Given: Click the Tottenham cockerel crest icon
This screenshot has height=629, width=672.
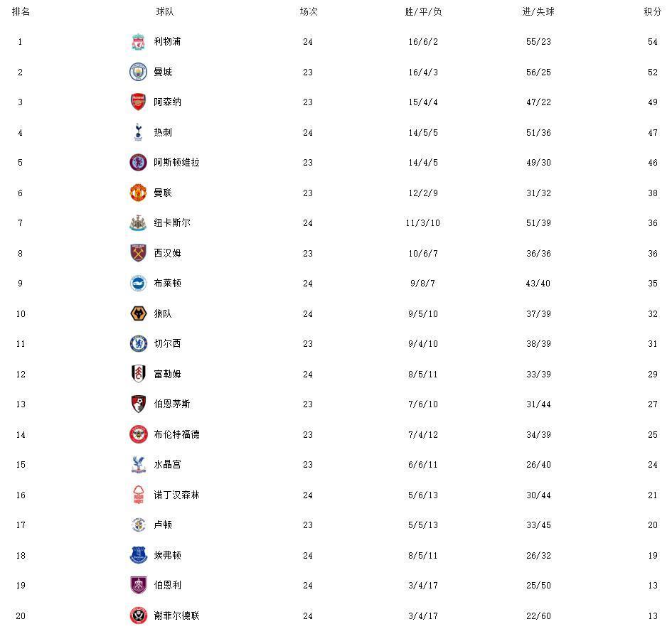Looking at the screenshot, I should pyautogui.click(x=138, y=132).
